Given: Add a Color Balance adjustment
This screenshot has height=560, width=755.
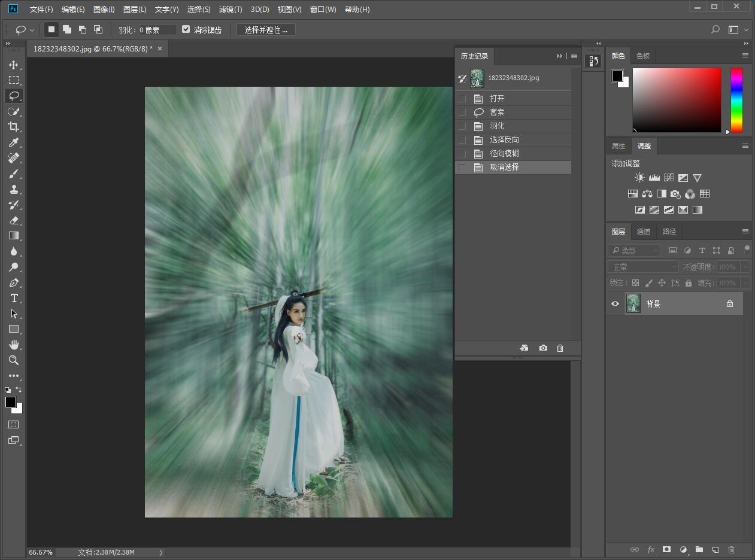Looking at the screenshot, I should point(647,194).
